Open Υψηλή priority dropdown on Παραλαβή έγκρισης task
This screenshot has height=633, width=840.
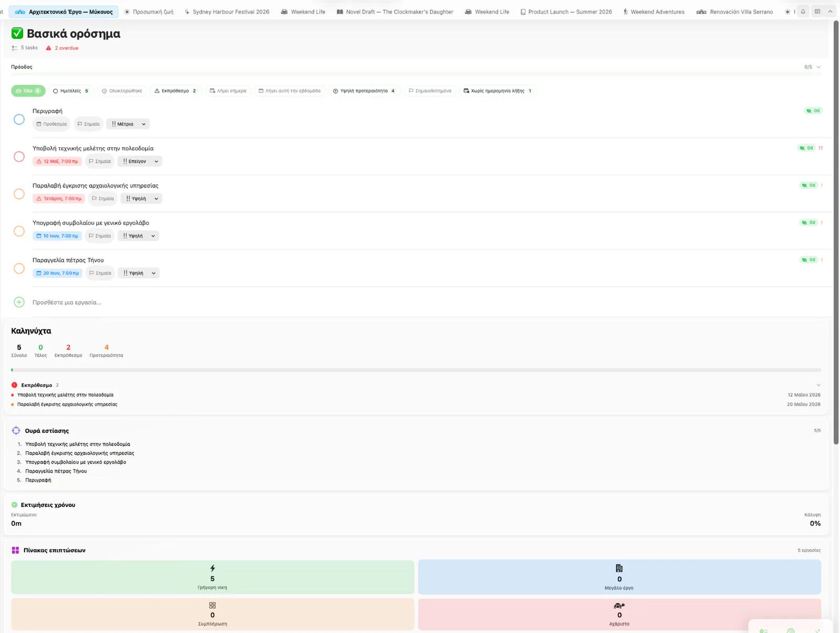[x=141, y=199]
